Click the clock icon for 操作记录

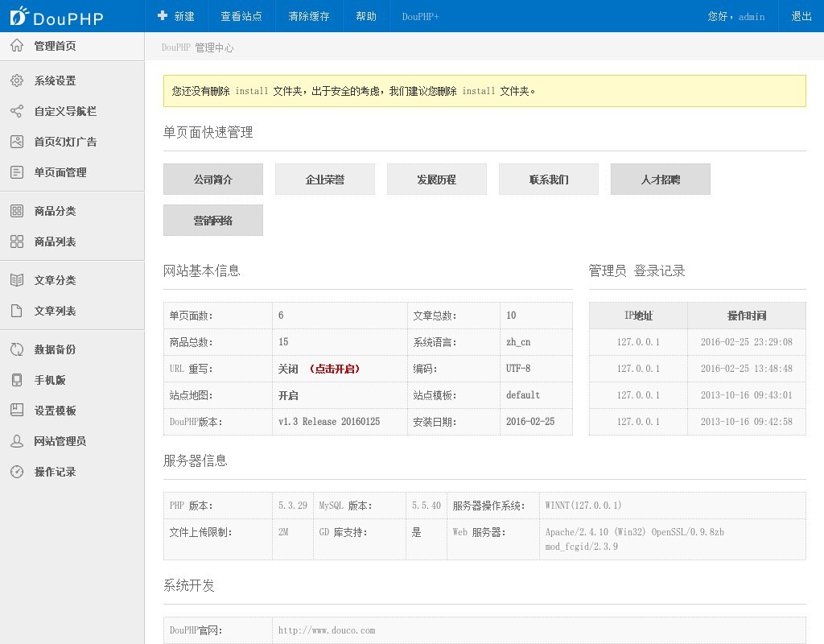click(x=17, y=471)
